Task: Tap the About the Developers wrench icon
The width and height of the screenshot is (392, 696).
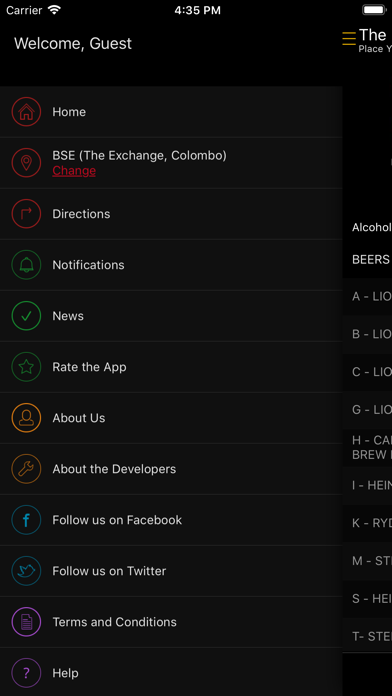Action: tap(26, 469)
